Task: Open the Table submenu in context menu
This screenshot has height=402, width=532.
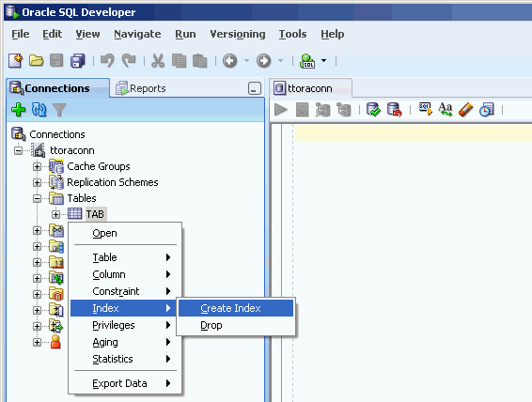Action: 125,257
